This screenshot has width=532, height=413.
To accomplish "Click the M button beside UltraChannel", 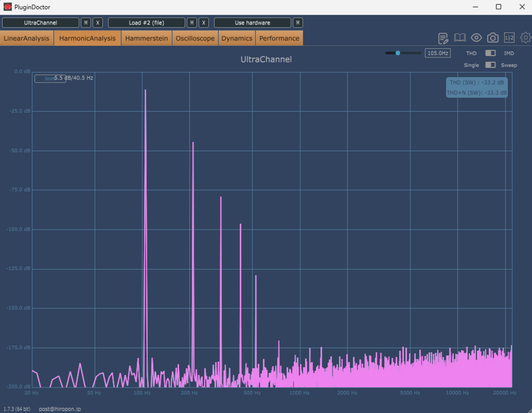I will 86,23.
